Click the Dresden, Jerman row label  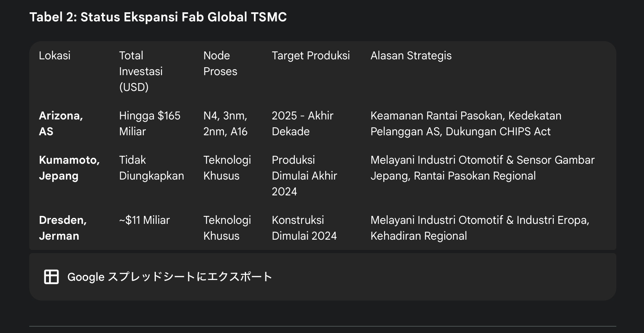63,228
